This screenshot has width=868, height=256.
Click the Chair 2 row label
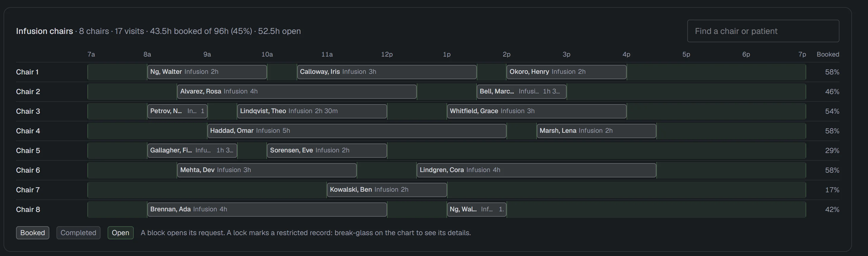[x=28, y=91]
